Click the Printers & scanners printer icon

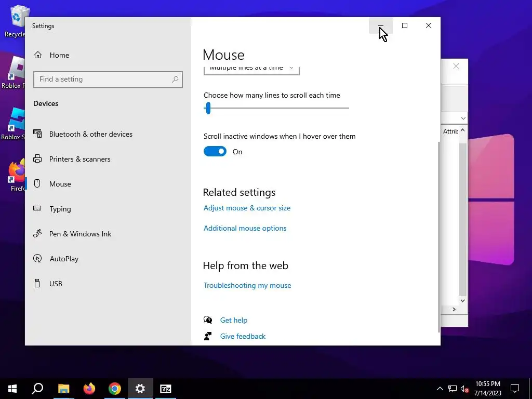pos(37,158)
